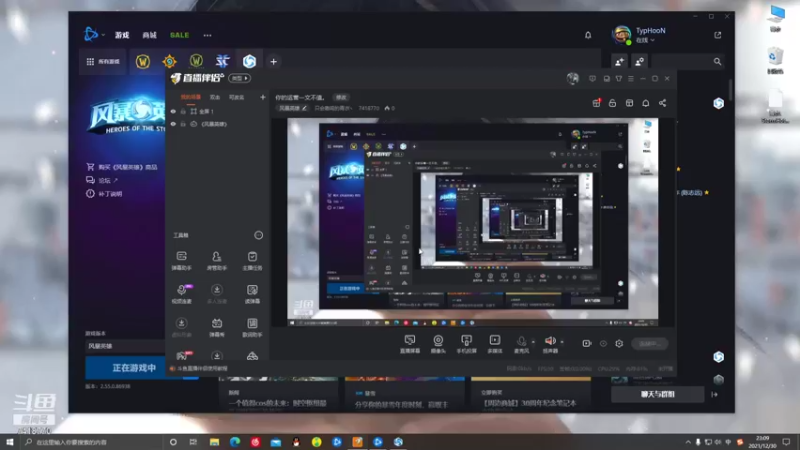Expand the 风暴英雄 game version dropdown
The image size is (800, 450).
[x=126, y=346]
